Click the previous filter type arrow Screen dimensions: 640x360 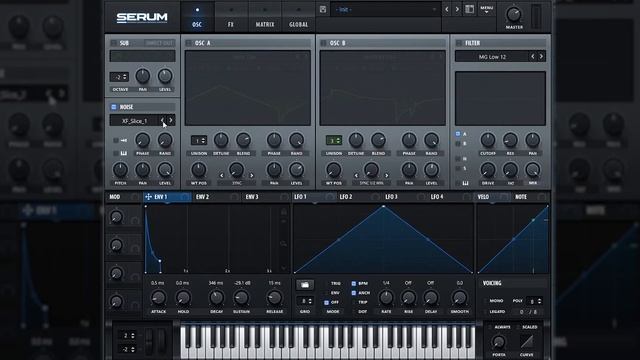[x=533, y=56]
